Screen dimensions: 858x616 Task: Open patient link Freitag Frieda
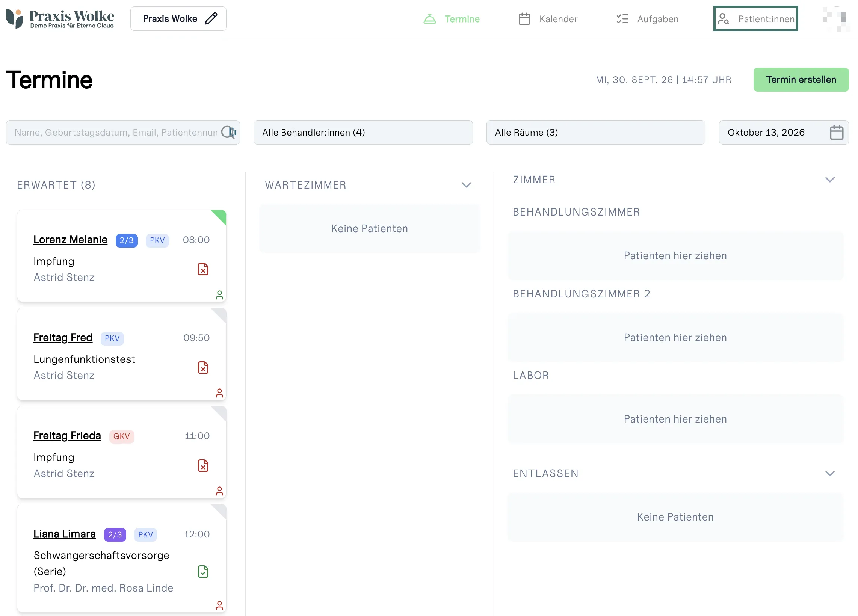(x=67, y=435)
